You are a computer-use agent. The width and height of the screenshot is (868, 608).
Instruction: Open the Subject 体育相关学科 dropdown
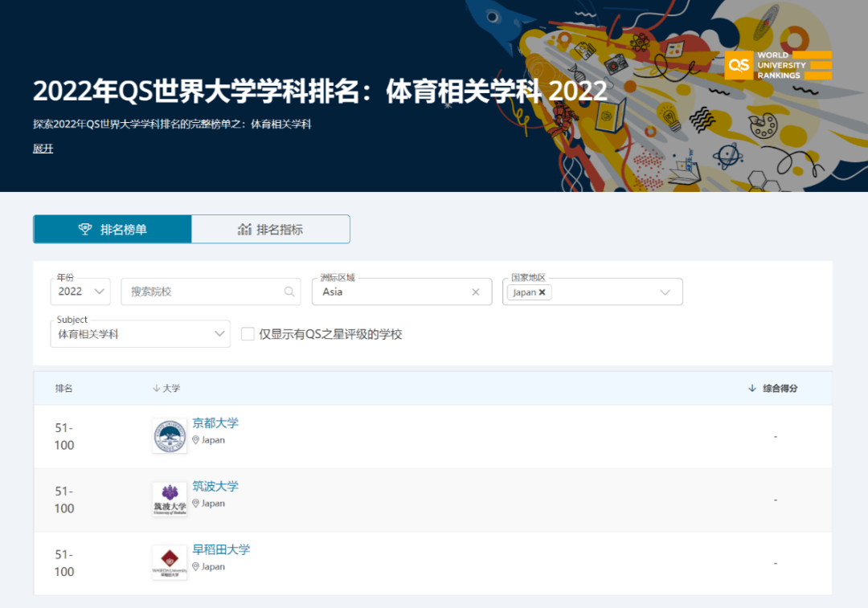[x=141, y=333]
